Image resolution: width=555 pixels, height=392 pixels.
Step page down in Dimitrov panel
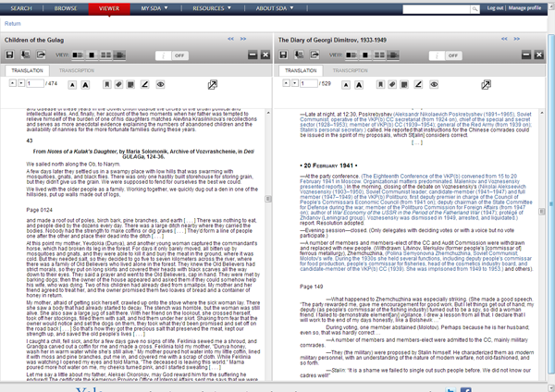(295, 83)
